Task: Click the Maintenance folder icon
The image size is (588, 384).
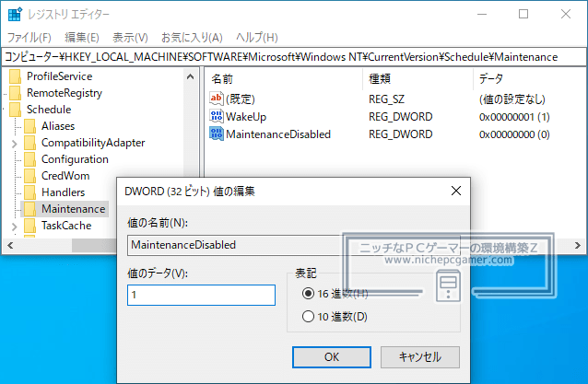Action: pyautogui.click(x=30, y=209)
